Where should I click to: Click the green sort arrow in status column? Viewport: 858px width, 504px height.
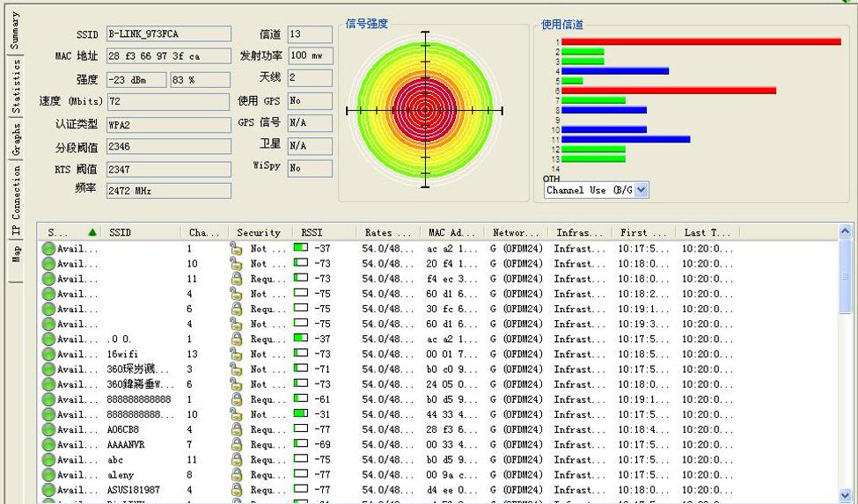[x=92, y=232]
